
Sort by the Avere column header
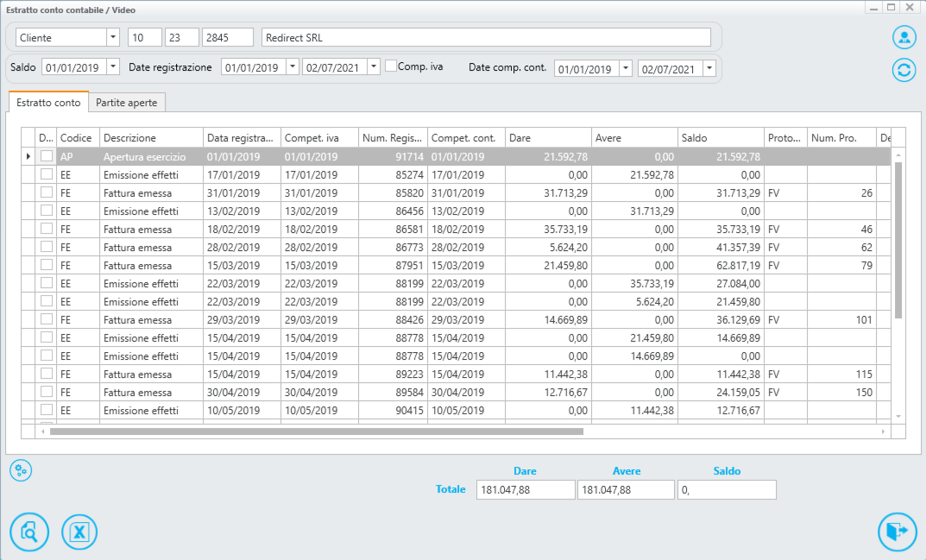[x=634, y=138]
